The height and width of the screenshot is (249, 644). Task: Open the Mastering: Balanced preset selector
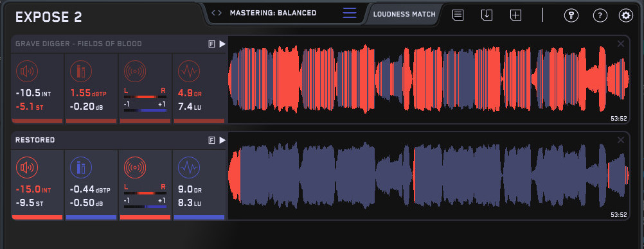point(273,13)
